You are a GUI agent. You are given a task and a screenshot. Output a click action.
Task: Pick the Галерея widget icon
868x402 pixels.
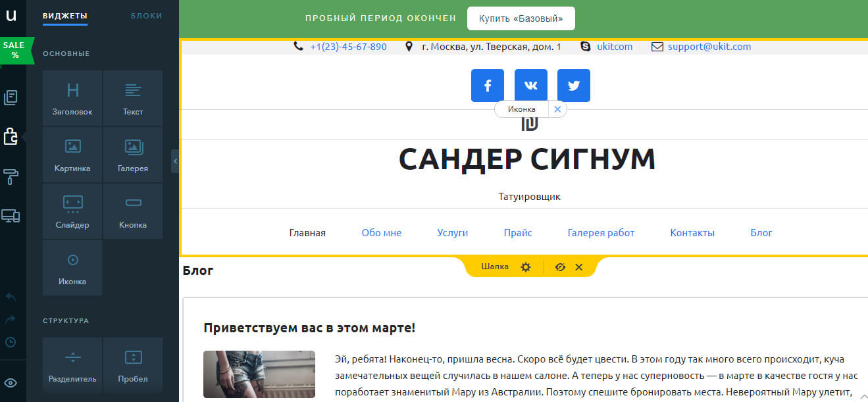coord(133,154)
